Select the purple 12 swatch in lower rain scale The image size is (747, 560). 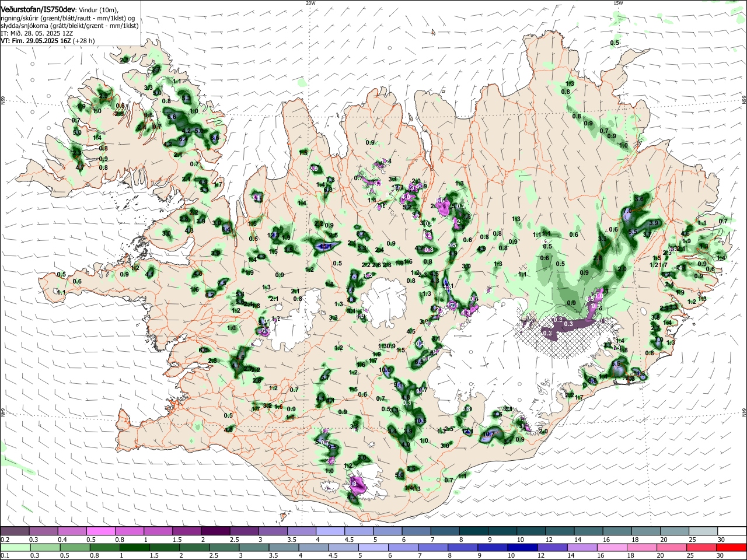click(x=551, y=548)
